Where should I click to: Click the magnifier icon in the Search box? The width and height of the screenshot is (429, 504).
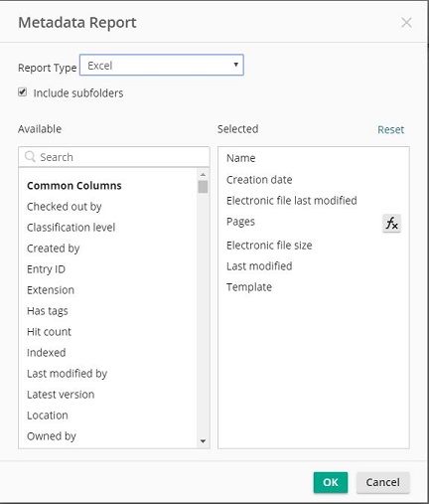click(x=30, y=157)
